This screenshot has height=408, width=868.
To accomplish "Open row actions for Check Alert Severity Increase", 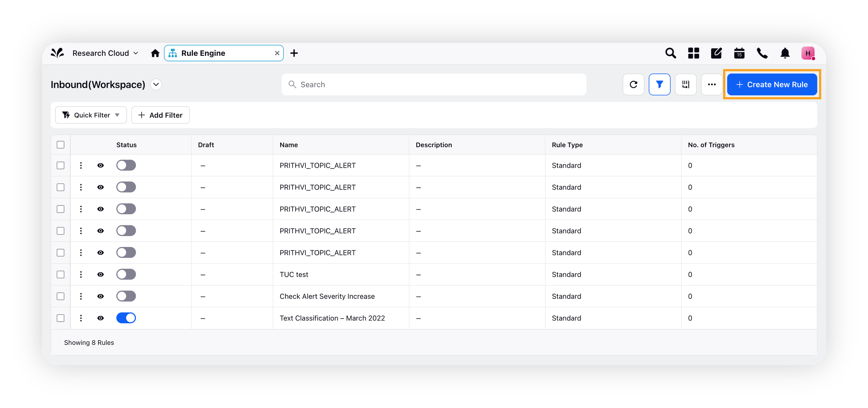I will (81, 296).
